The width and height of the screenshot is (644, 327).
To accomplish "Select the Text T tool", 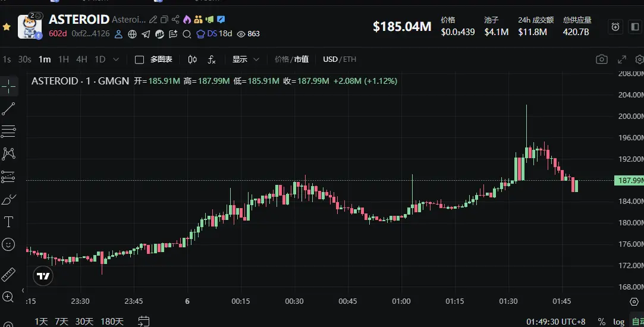I will click(x=8, y=222).
